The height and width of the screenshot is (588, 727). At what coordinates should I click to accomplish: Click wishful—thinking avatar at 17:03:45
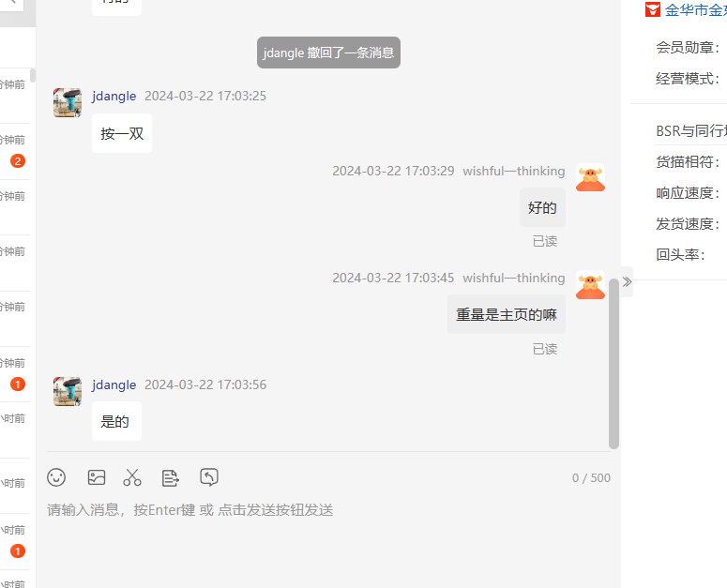point(590,284)
